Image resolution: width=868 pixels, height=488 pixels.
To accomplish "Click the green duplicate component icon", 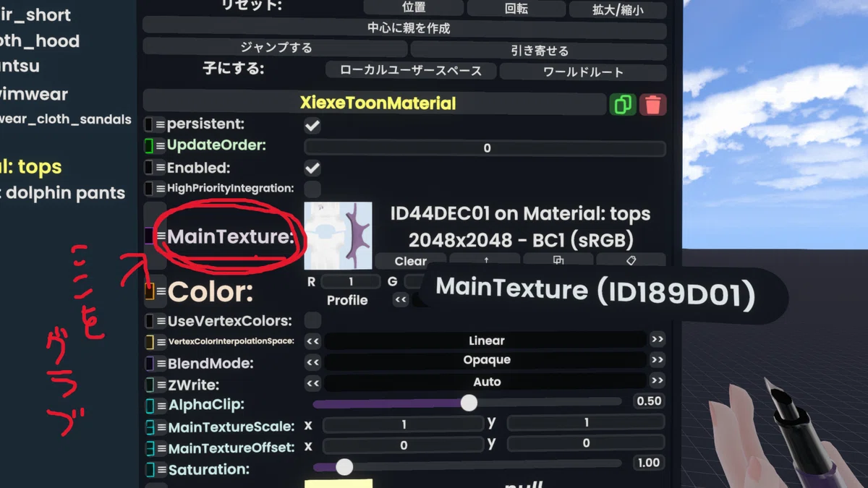I will [x=623, y=104].
